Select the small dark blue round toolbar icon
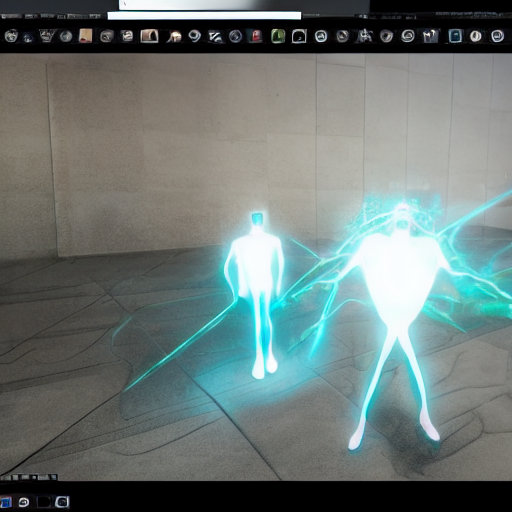This screenshot has width=512, height=512. [28, 37]
